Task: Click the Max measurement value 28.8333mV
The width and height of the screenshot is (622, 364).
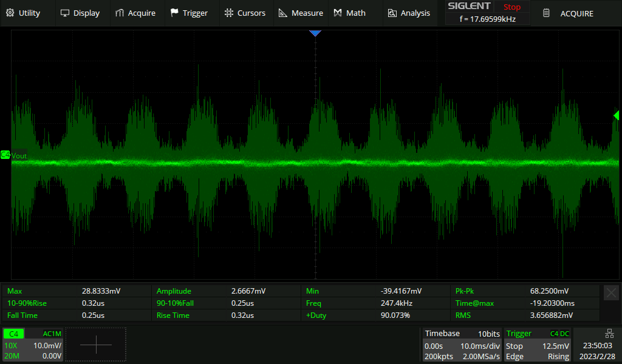Action: [101, 291]
